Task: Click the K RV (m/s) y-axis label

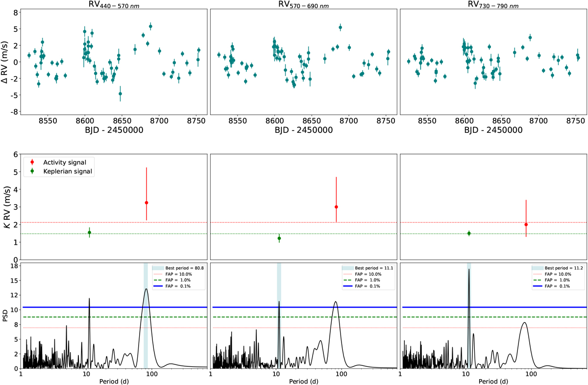Action: (x=6, y=206)
